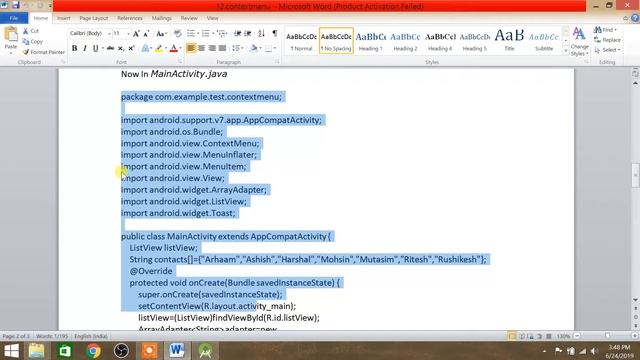Screen dimensions: 640x360
Task: Click the Word Help question mark icon
Action: pyautogui.click(x=635, y=18)
